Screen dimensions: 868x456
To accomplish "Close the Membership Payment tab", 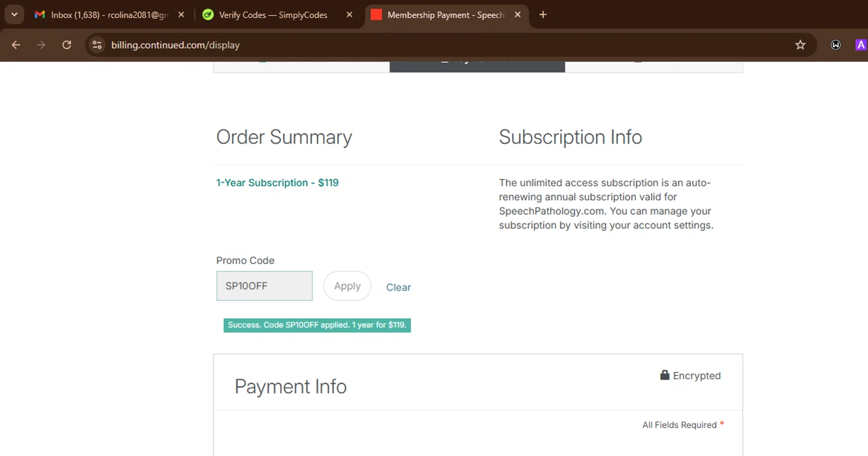I will [517, 15].
